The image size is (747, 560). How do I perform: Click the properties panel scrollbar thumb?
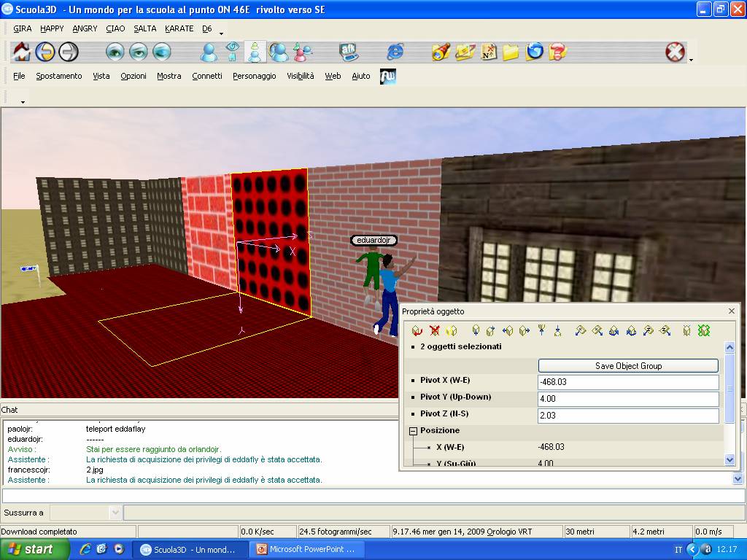[729, 387]
